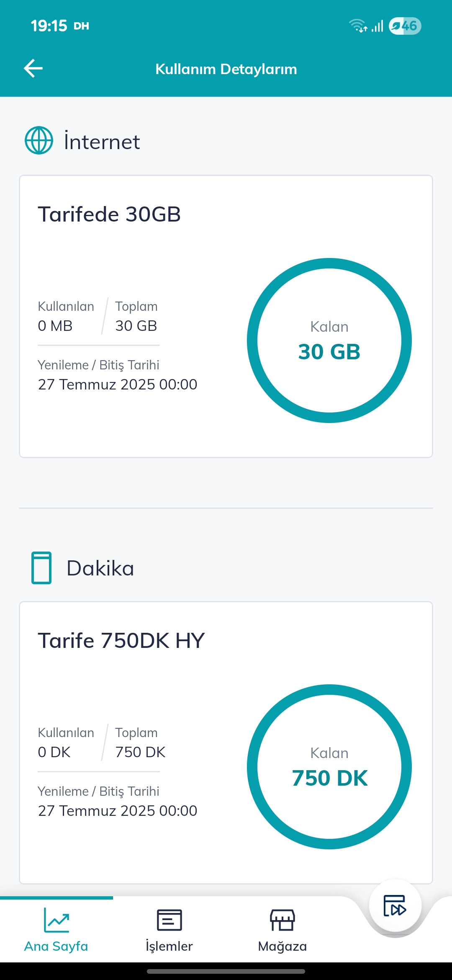Tap the Kullanılan 0 MB value
Viewport: 452px width, 980px height.
[55, 325]
